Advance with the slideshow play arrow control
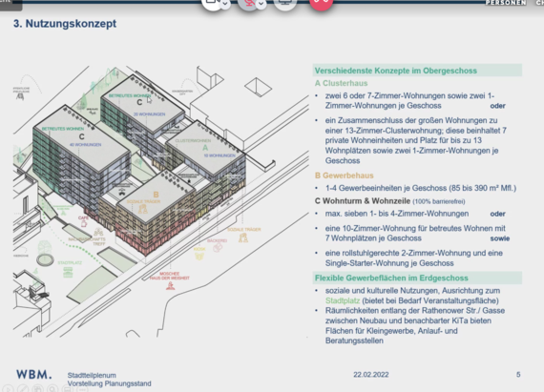This screenshot has width=544, height=392. coord(9,389)
